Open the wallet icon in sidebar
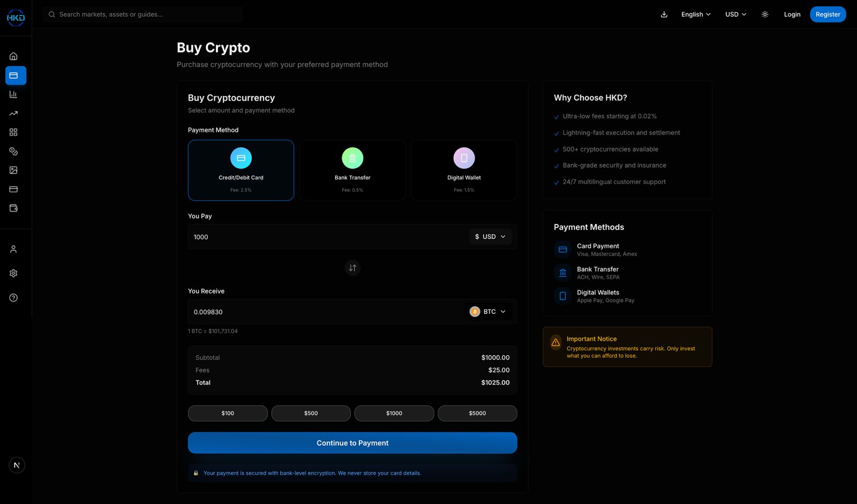This screenshot has width=857, height=504. pyautogui.click(x=13, y=208)
